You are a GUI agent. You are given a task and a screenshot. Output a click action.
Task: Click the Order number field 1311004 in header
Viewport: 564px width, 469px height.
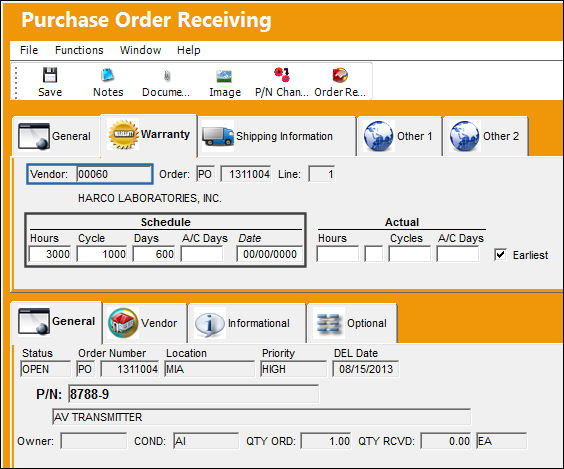246,174
